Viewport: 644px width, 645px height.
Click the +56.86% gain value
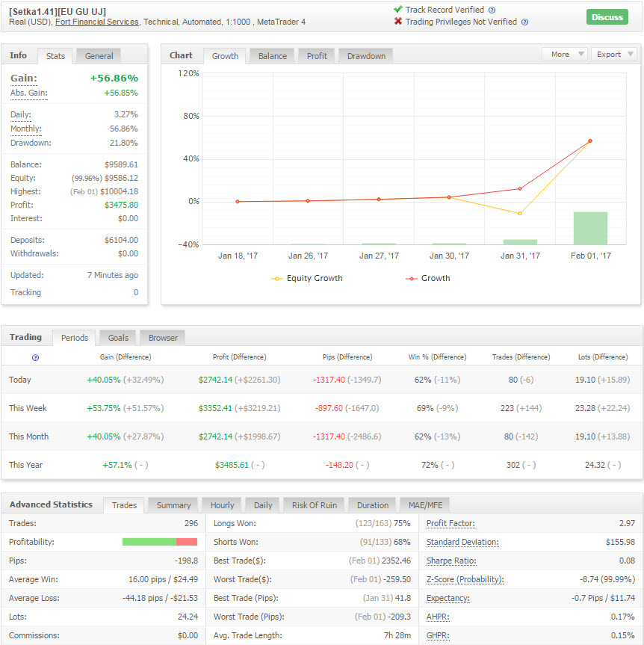point(114,78)
